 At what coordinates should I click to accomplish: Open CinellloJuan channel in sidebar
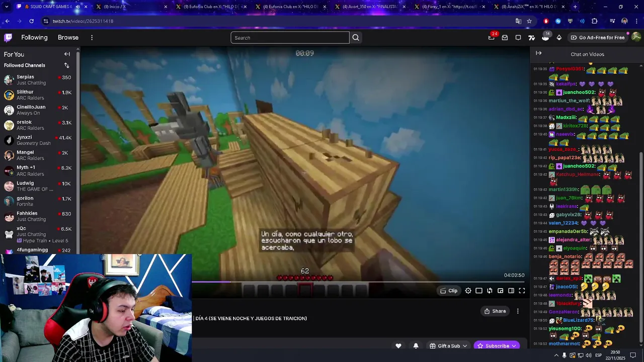pos(38,110)
